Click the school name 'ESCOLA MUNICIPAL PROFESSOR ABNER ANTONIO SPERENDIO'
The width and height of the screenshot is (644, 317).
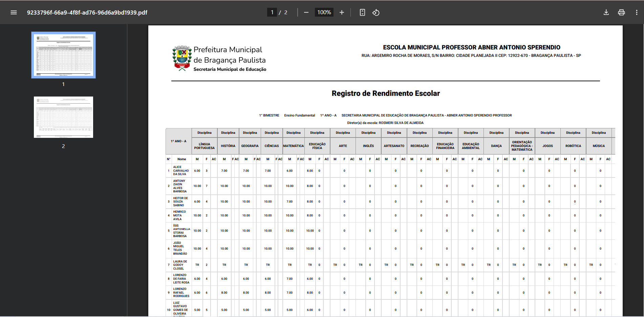[471, 47]
